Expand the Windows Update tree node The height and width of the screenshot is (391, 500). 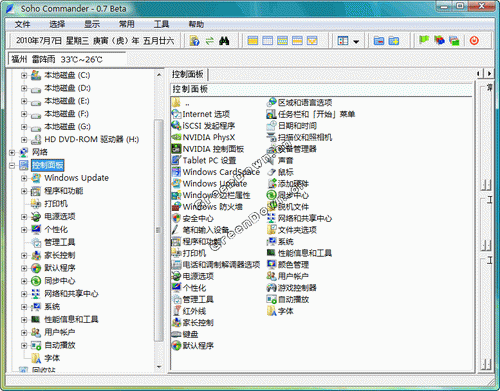click(24, 178)
